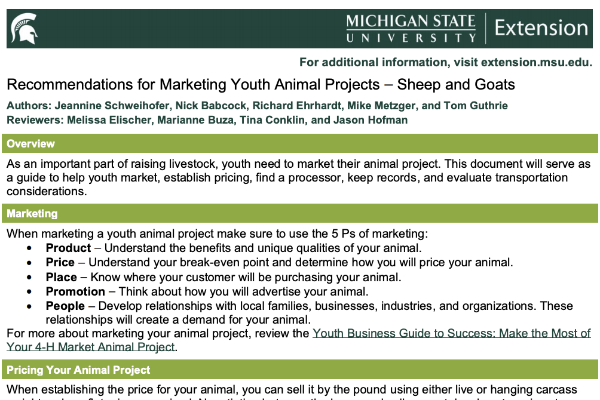Click the extension.msu.edu information line
600x400 pixels.
446,62
